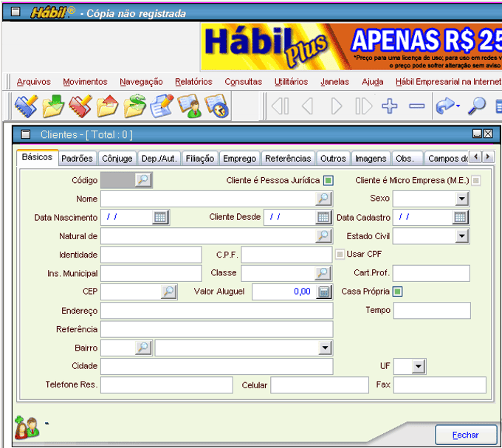Image resolution: width=502 pixels, height=448 pixels.
Task: Open calendar for Data Nascimento
Action: coord(160,217)
